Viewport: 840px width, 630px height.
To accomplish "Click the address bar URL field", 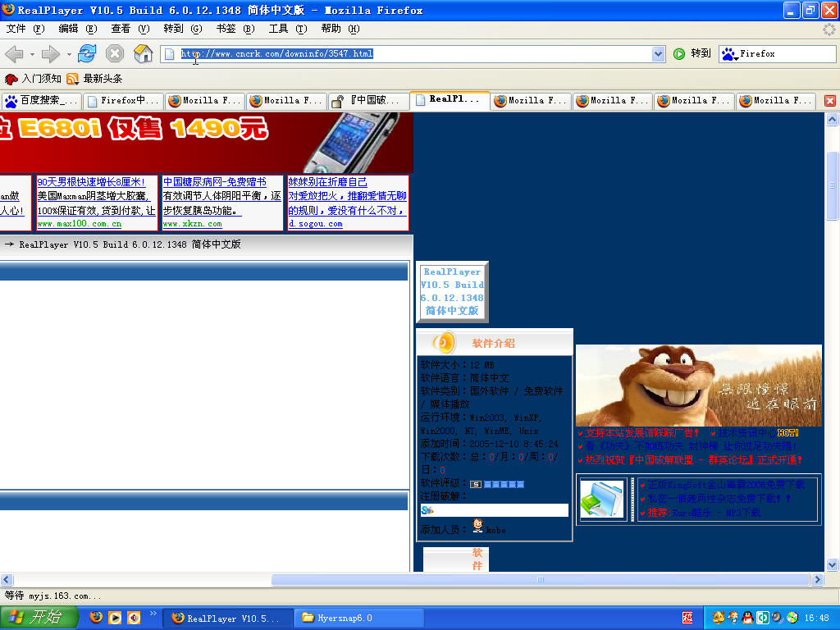I will 414,53.
